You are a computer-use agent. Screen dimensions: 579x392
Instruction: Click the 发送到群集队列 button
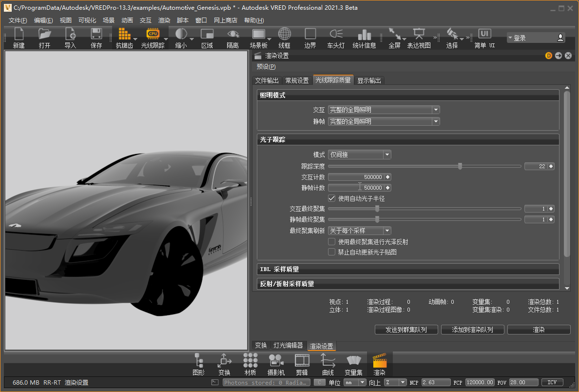pos(406,330)
